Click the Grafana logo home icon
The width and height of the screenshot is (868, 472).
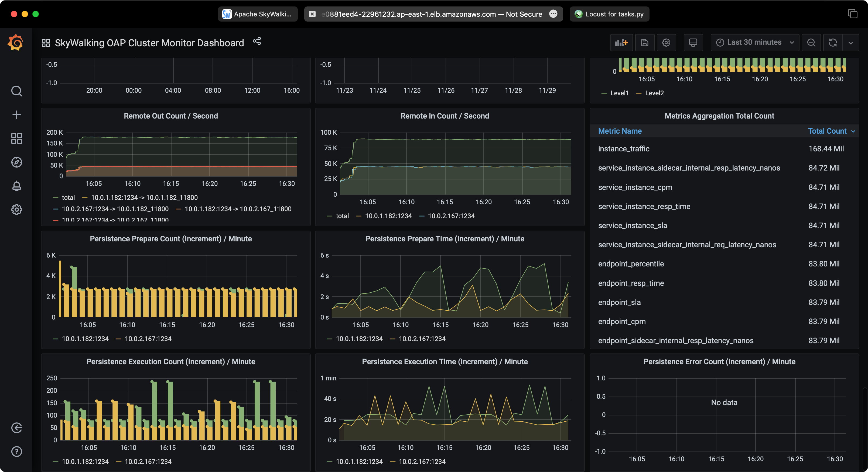[15, 43]
